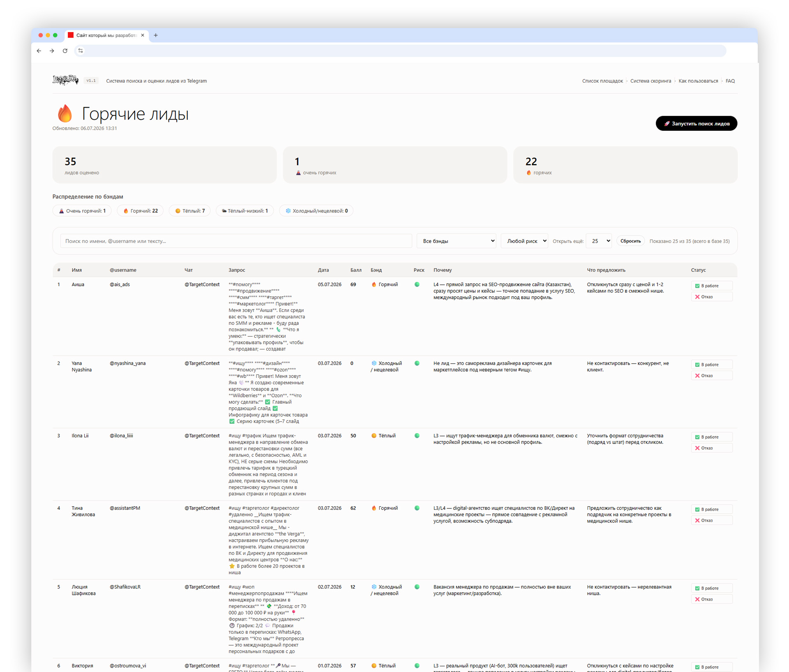The image size is (789, 672).
Task: Mark Ilona Lii's lead as В работе
Action: point(711,437)
